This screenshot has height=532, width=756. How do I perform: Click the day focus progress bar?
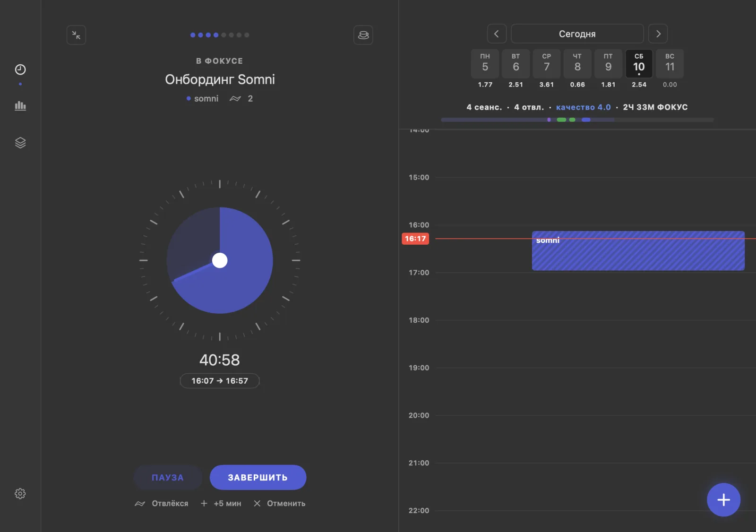[x=577, y=120]
